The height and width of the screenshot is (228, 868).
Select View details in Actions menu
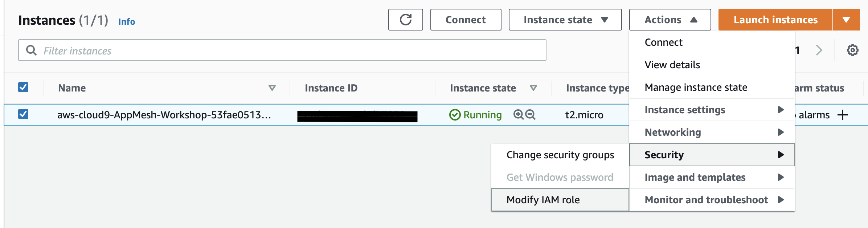672,65
